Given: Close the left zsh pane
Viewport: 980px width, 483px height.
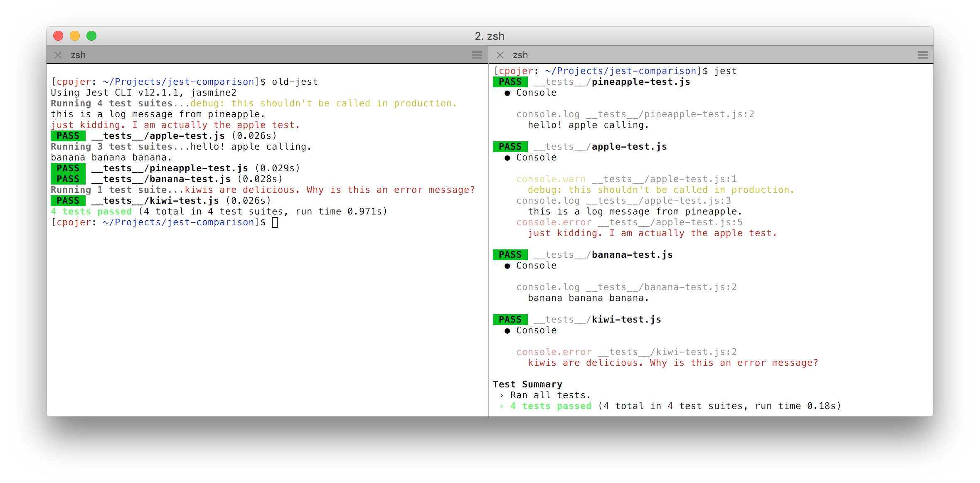Looking at the screenshot, I should click(58, 55).
